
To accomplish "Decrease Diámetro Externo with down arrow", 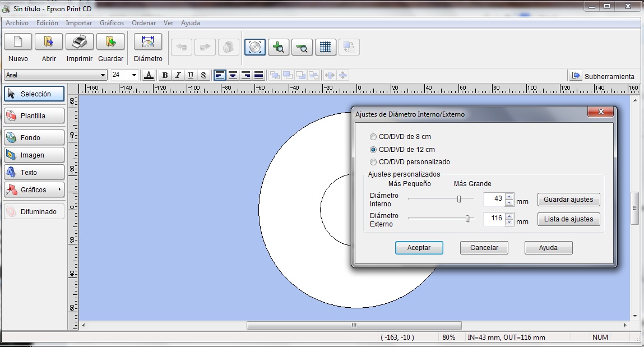I will click(x=509, y=222).
